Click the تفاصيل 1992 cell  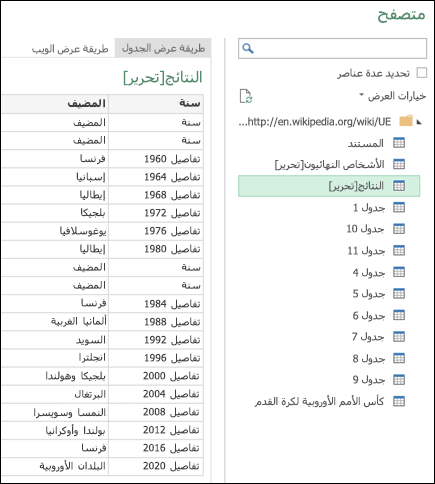click(156, 340)
